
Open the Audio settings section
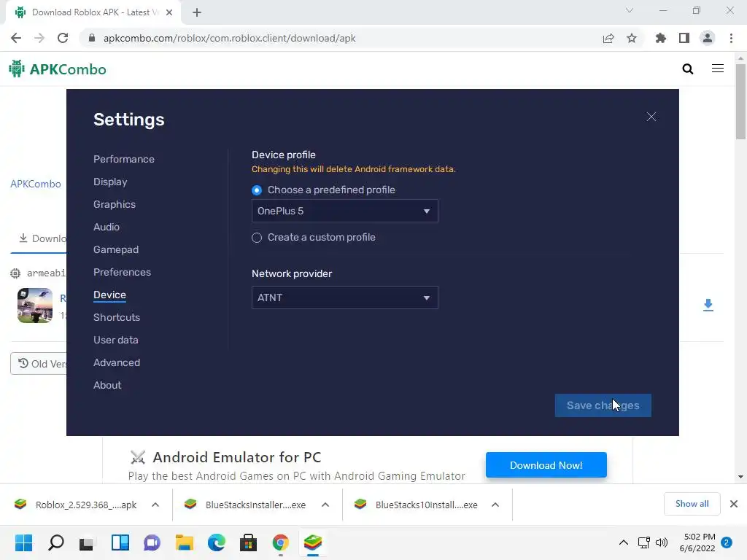coord(107,227)
